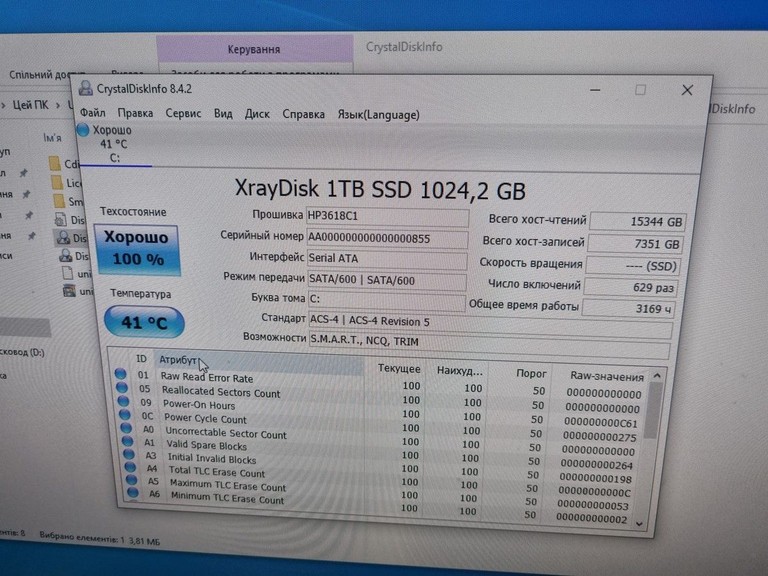This screenshot has height=576, width=768.
Task: Open the Файл menu
Action: point(93,113)
